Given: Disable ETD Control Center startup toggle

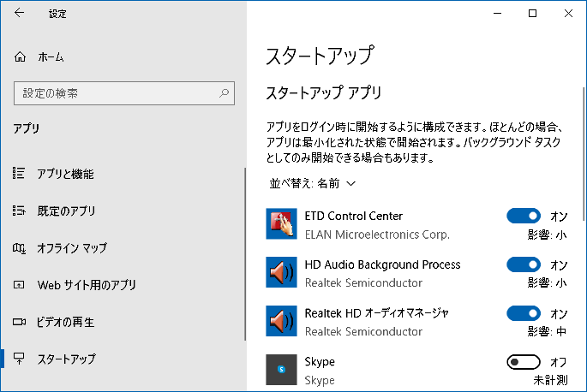Looking at the screenshot, I should point(524,217).
